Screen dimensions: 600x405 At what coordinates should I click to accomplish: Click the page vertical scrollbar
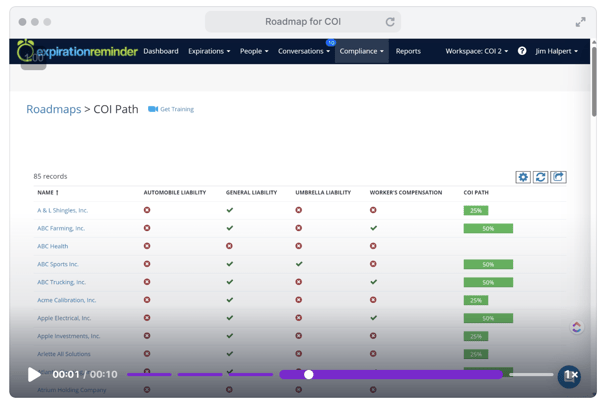click(x=593, y=81)
